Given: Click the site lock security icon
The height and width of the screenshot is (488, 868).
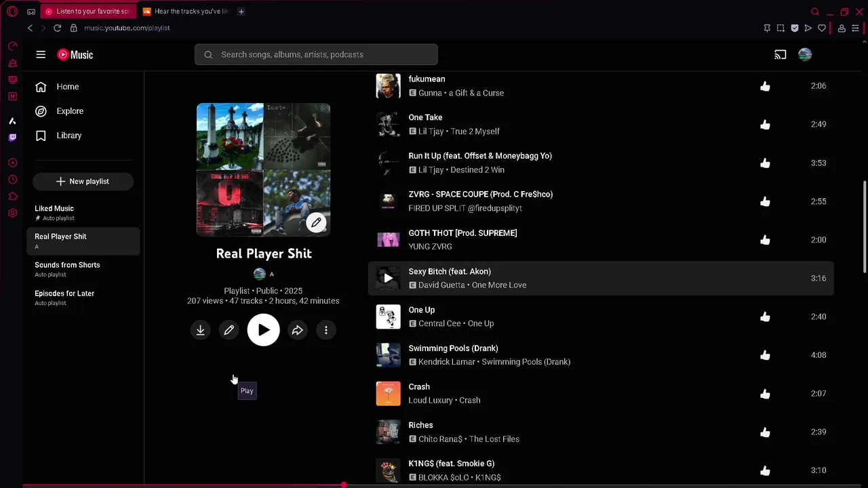Looking at the screenshot, I should click(73, 28).
